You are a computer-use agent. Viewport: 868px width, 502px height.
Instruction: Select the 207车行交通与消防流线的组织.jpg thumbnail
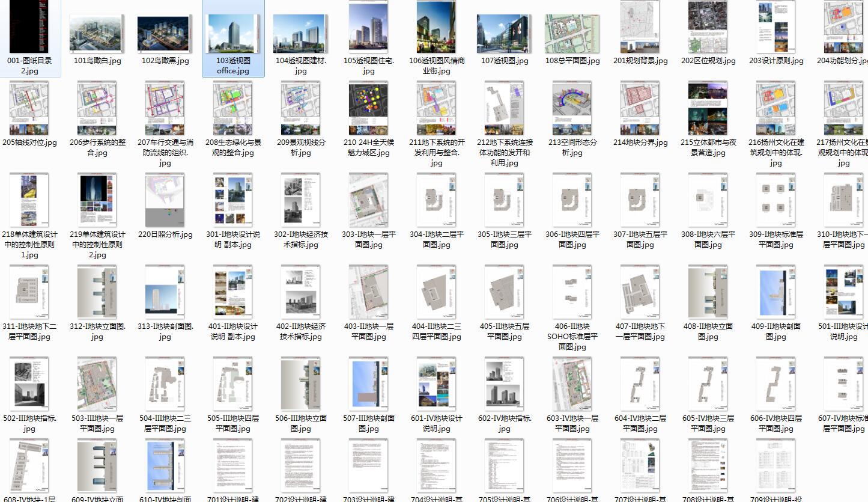165,109
